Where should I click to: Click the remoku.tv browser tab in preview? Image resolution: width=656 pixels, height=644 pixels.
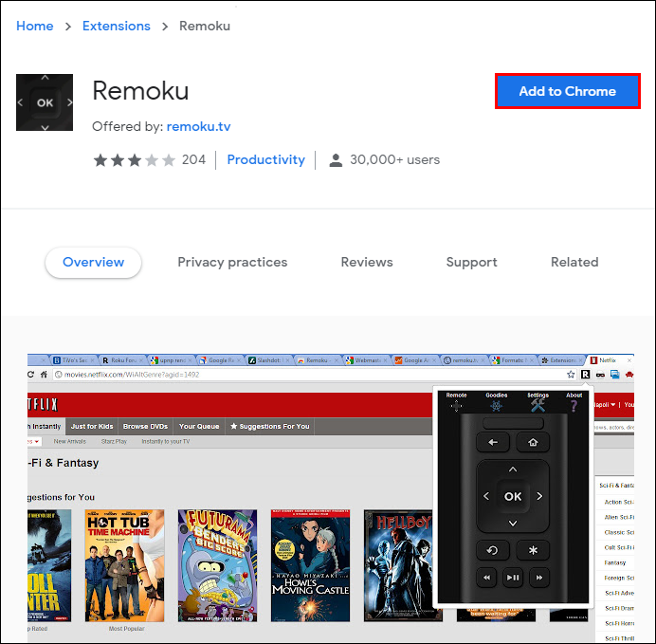pos(465,359)
